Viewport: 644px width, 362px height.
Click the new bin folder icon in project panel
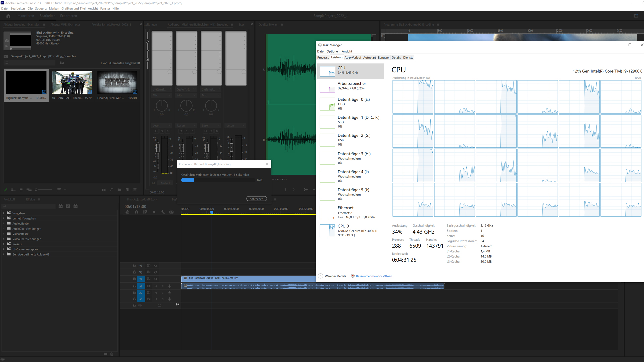(119, 190)
